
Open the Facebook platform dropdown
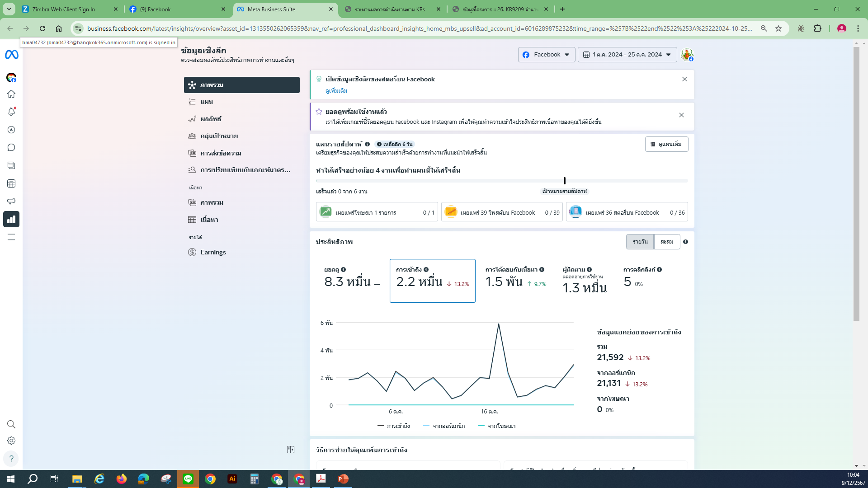click(x=547, y=55)
